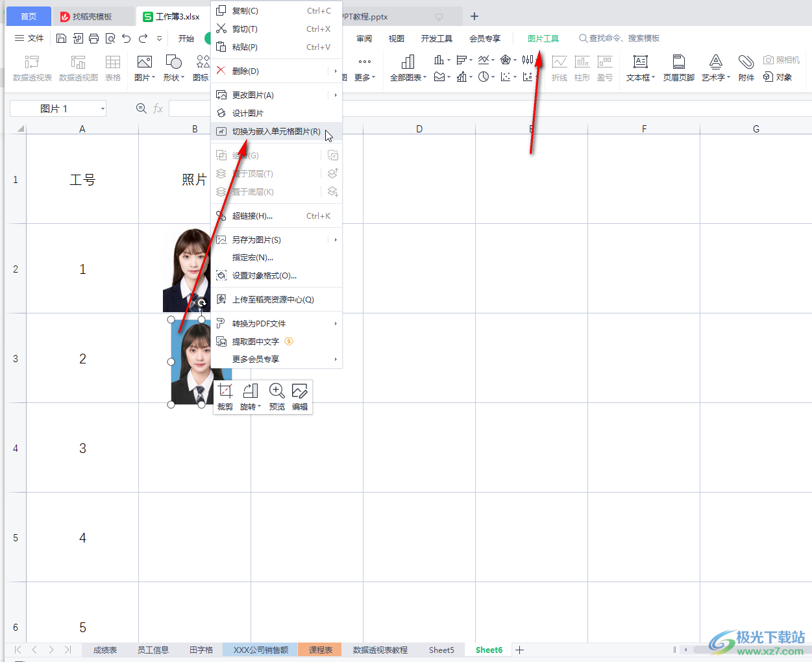Switch to the 开发工具 ribbon tab

click(437, 38)
